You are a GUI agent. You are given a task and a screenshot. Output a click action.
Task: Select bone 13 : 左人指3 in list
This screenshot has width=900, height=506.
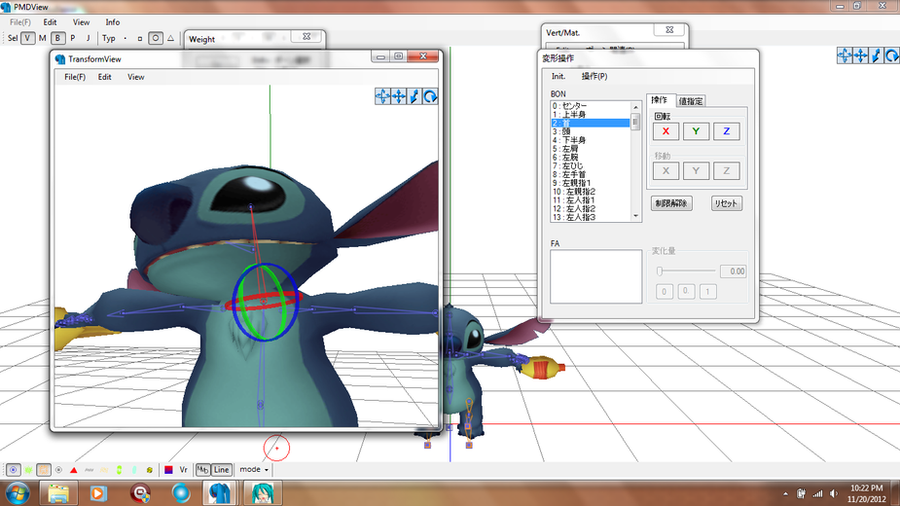[x=590, y=217]
